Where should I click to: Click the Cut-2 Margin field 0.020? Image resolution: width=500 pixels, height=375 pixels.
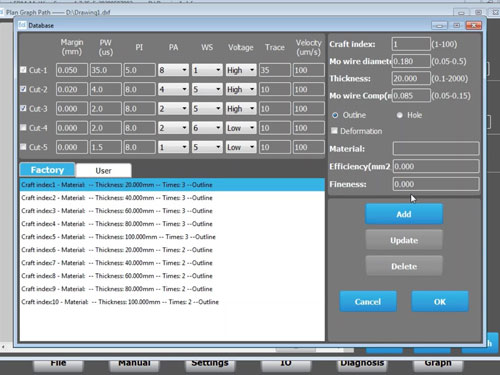pyautogui.click(x=72, y=89)
